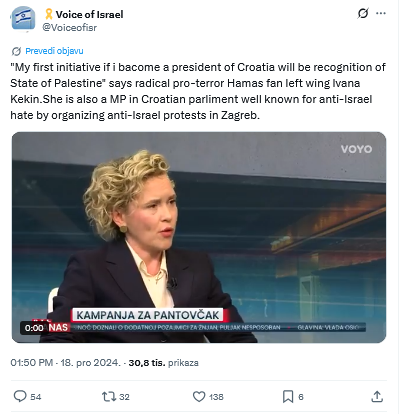Open the Voice of Israel profile avatar
This screenshot has width=404, height=414.
[23, 19]
